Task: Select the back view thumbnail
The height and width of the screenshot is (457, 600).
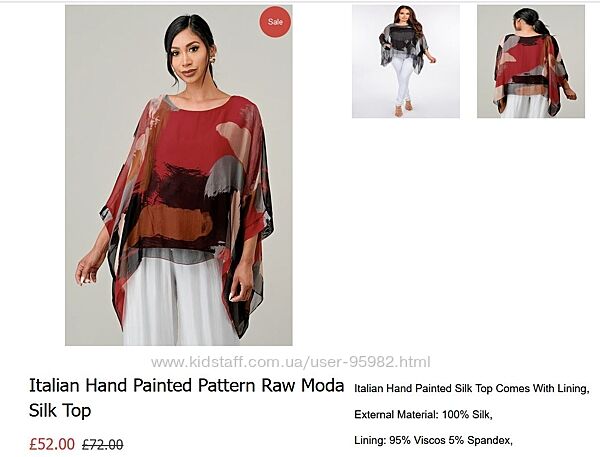Action: click(x=531, y=61)
